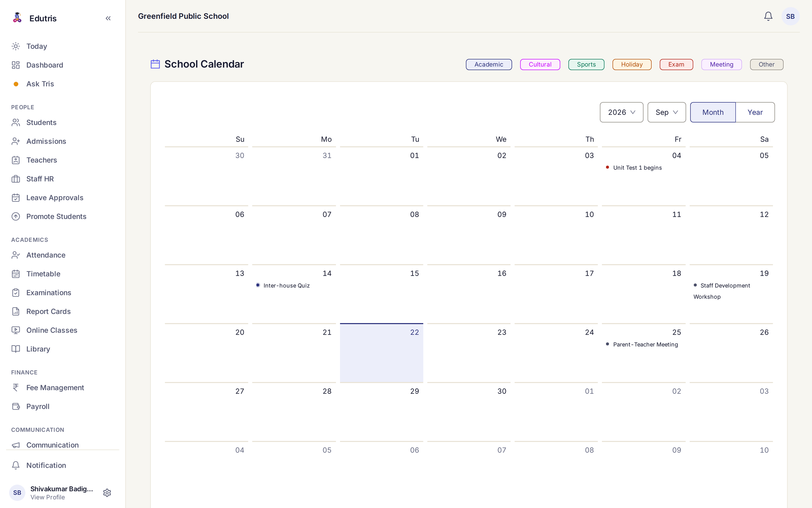The width and height of the screenshot is (812, 508).
Task: Collapse the sidebar with double-chevron icon
Action: 108,18
